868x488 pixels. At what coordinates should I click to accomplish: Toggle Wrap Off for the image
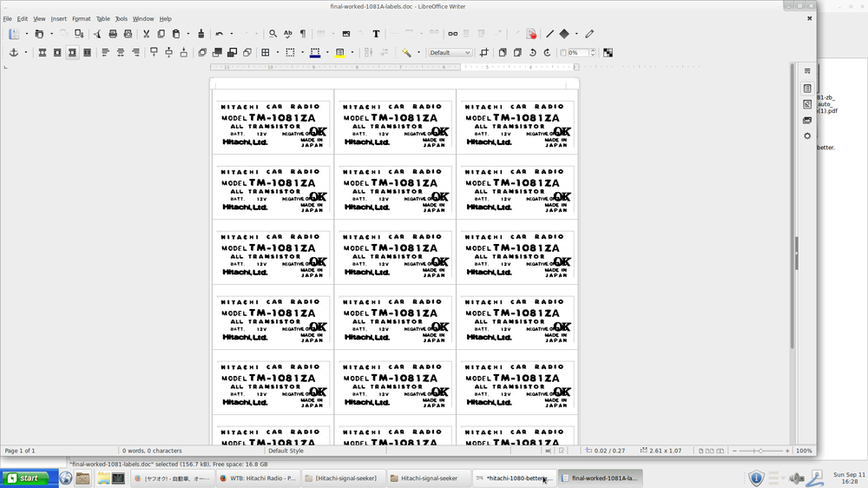[x=42, y=53]
